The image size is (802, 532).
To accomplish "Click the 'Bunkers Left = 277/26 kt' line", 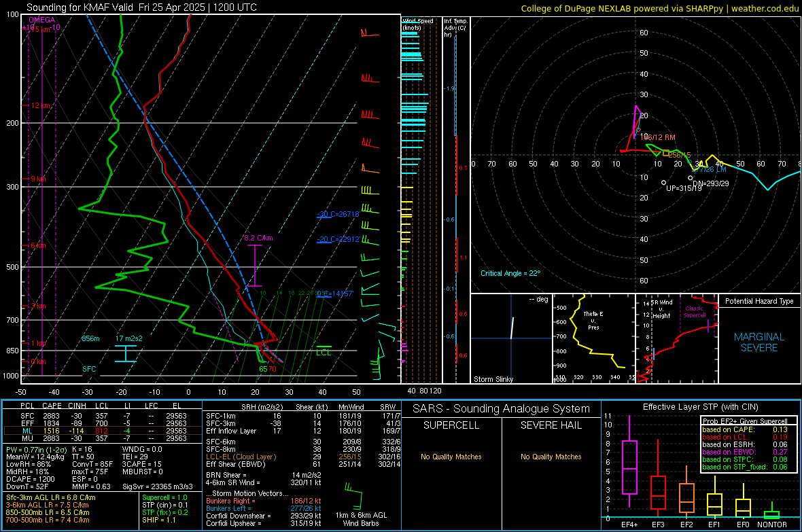I will [x=264, y=508].
